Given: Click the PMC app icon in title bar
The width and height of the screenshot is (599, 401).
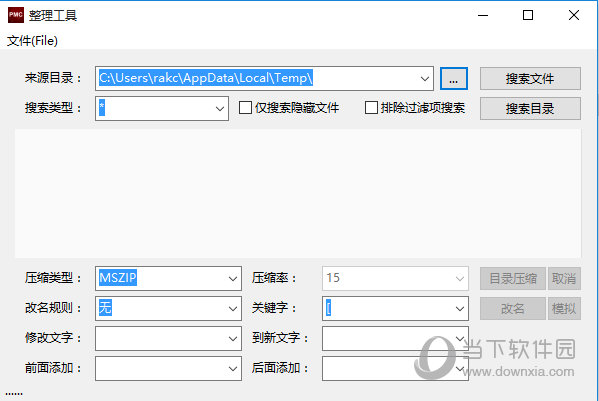Looking at the screenshot, I should 16,15.
